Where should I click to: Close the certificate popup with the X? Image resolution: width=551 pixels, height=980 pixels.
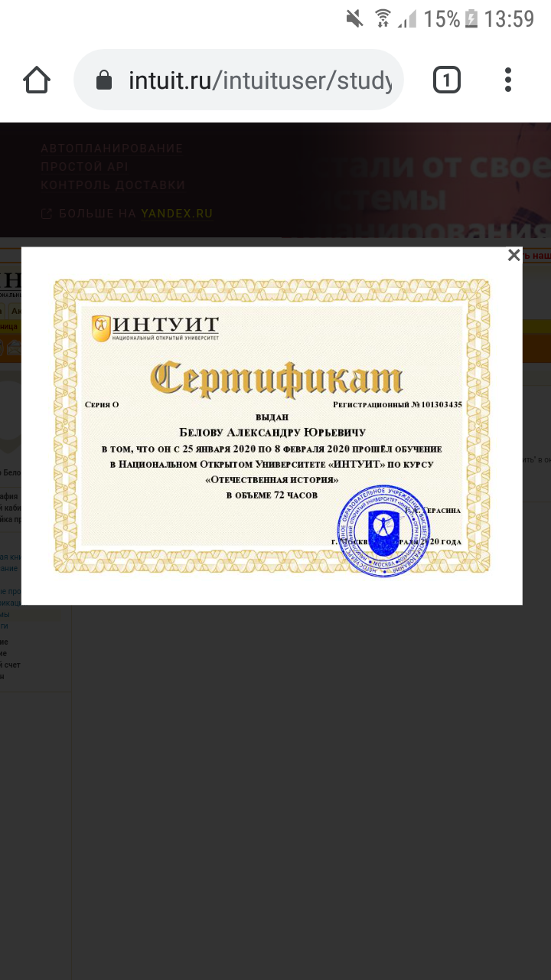click(x=514, y=256)
